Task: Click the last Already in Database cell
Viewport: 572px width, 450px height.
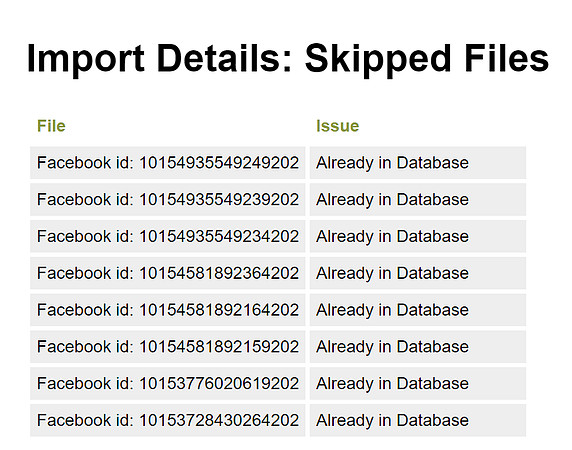Action: [418, 420]
